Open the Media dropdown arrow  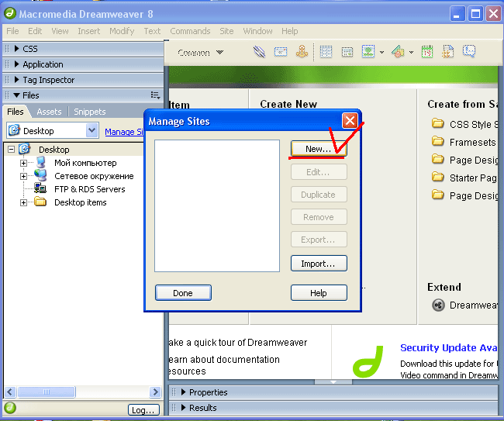tap(412, 52)
